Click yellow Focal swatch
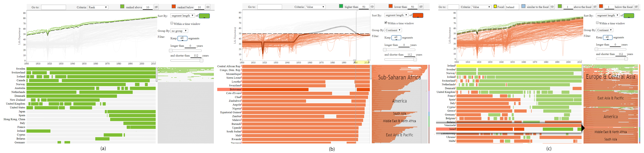 point(495,7)
